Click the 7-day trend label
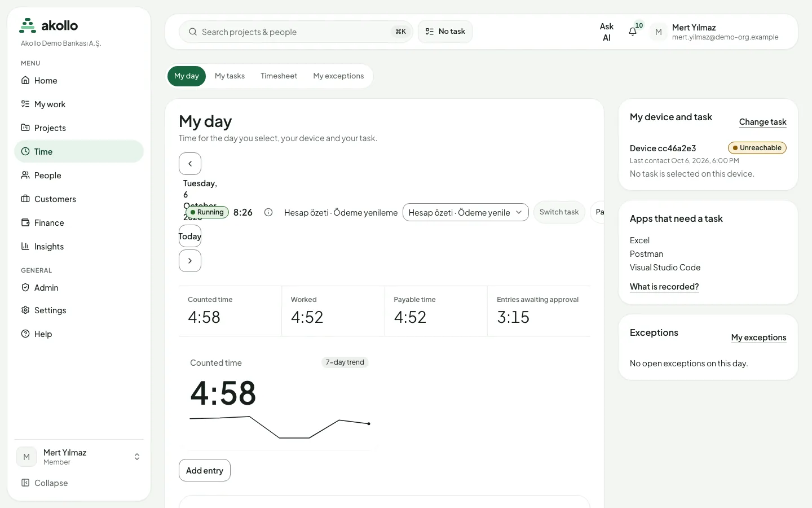The width and height of the screenshot is (812, 508). click(345, 362)
